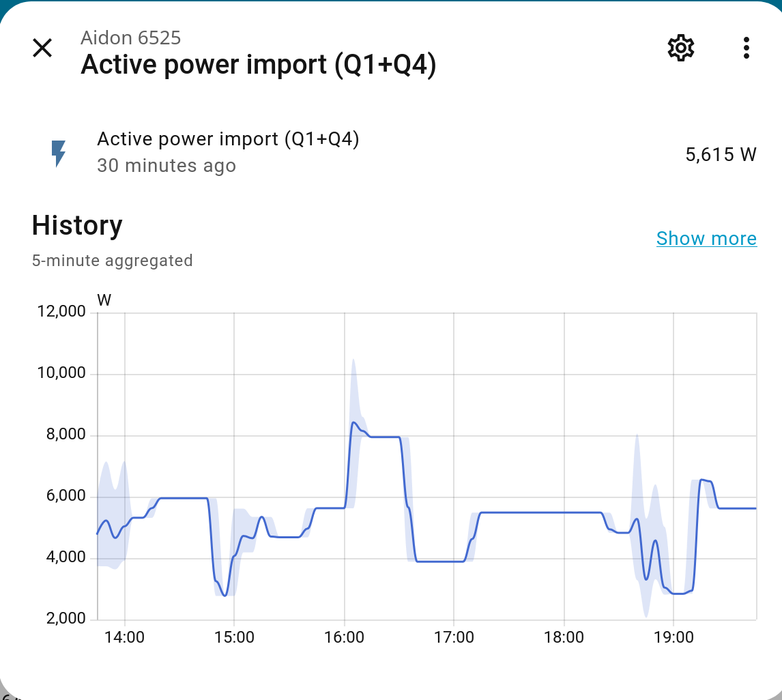This screenshot has height=700, width=782.
Task: Click the 17:00 time axis label
Action: 454,637
